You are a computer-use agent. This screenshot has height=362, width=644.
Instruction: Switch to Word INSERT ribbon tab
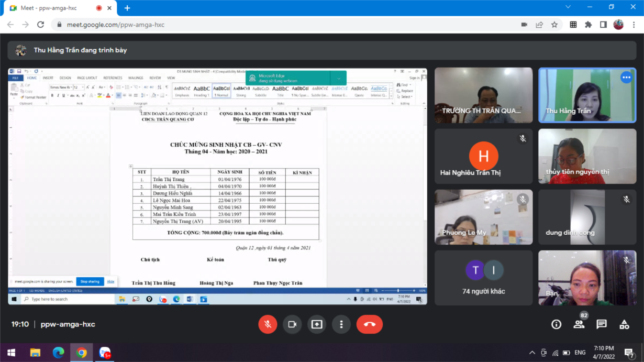[48, 78]
